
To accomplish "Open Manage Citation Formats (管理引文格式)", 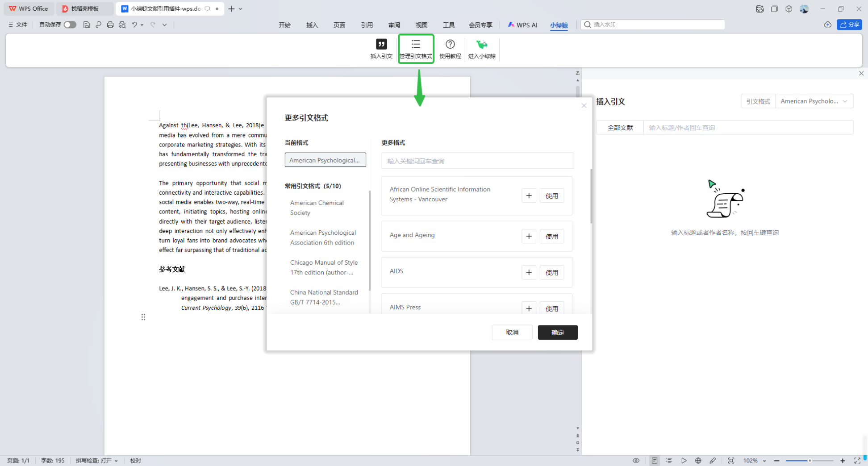I will (416, 48).
